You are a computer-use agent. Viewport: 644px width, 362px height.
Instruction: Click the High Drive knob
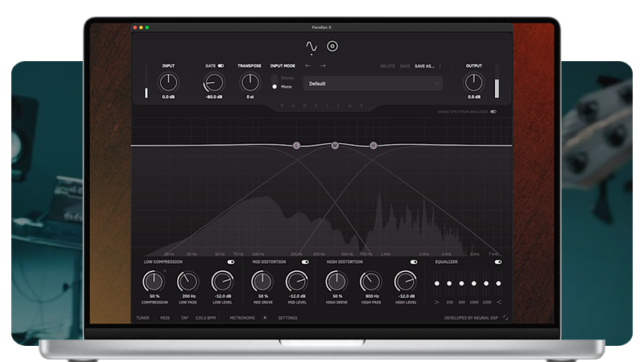click(x=336, y=282)
